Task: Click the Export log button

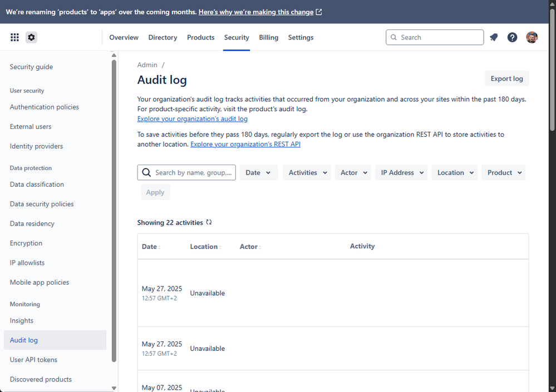Action: click(x=506, y=78)
